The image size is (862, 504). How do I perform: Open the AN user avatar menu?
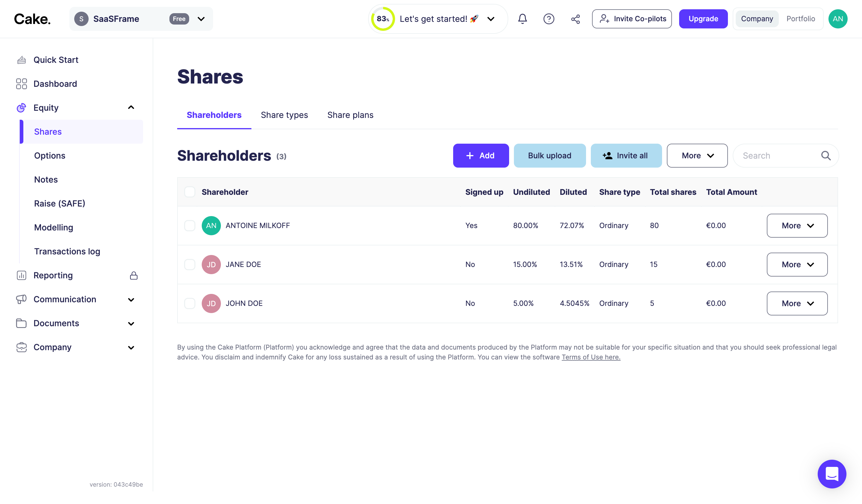click(837, 19)
